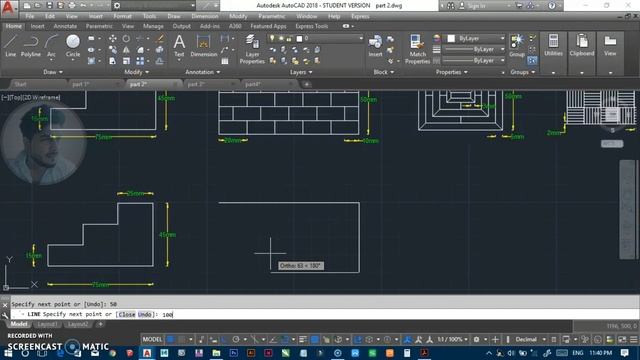The width and height of the screenshot is (640, 360).
Task: Insert a Table from Annotation panel
Action: tap(225, 61)
